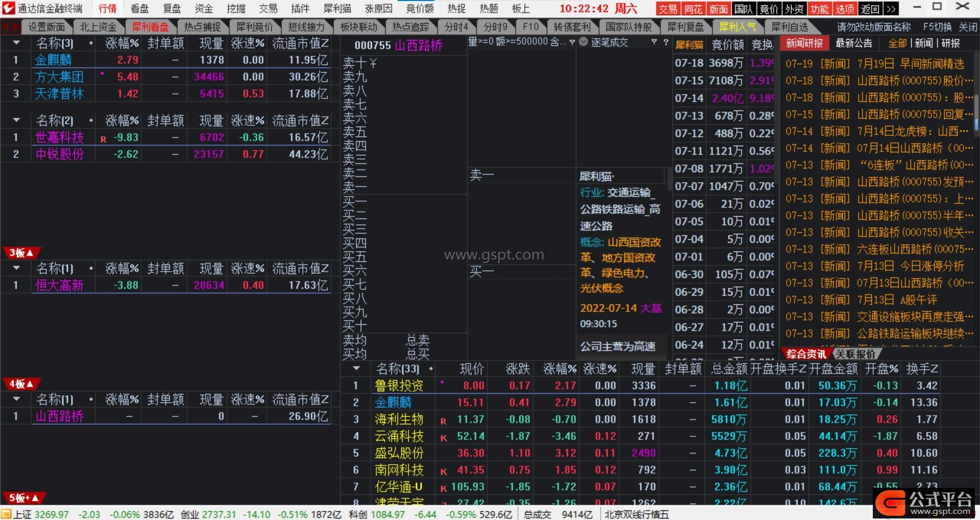Viewport: 980px width, 520px height.
Task: Click the 07-14 2.40亿 auction row
Action: point(724,98)
